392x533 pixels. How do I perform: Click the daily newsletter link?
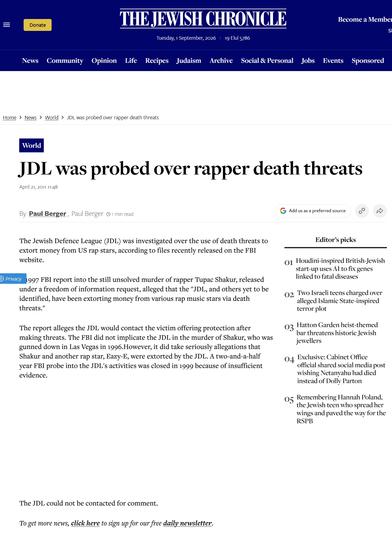point(187,523)
